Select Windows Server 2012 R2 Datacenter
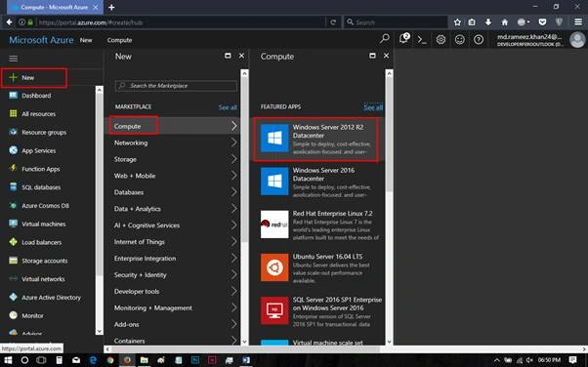 click(x=316, y=140)
